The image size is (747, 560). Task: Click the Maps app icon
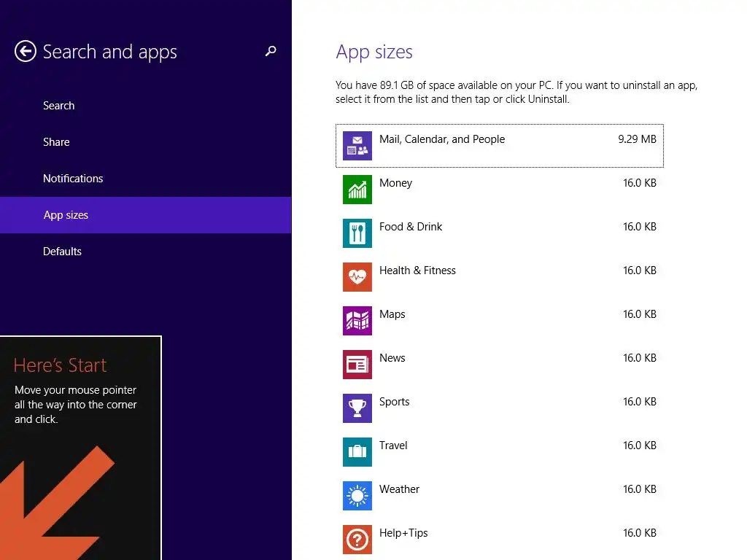[x=357, y=321]
